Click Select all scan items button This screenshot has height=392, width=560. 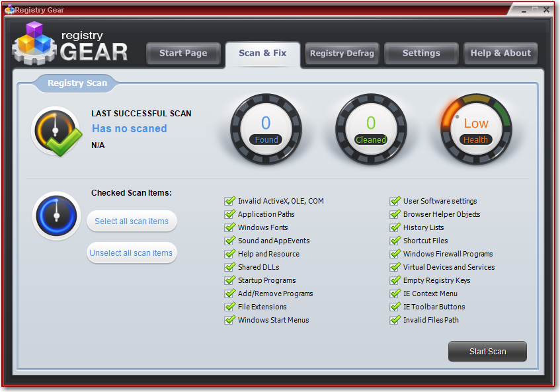click(x=132, y=221)
